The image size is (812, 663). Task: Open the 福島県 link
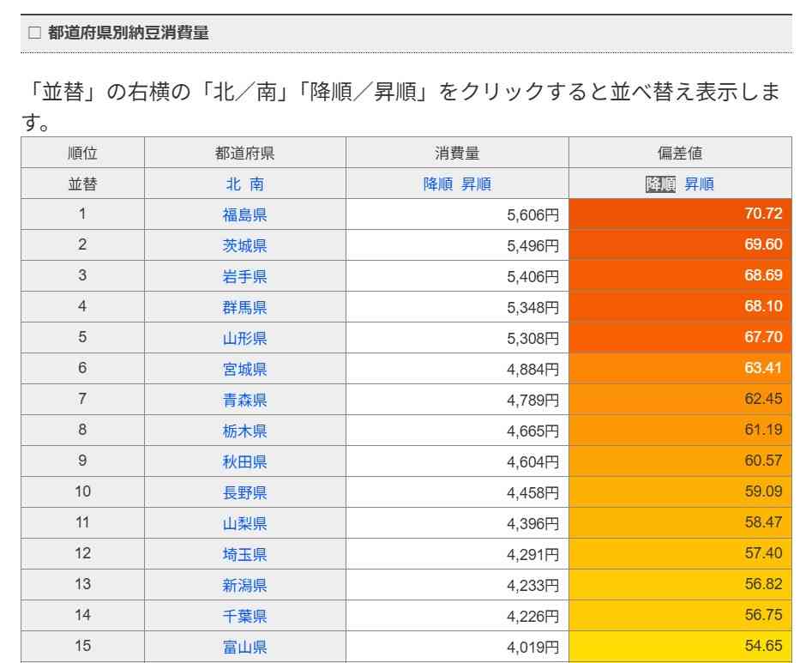coord(244,214)
